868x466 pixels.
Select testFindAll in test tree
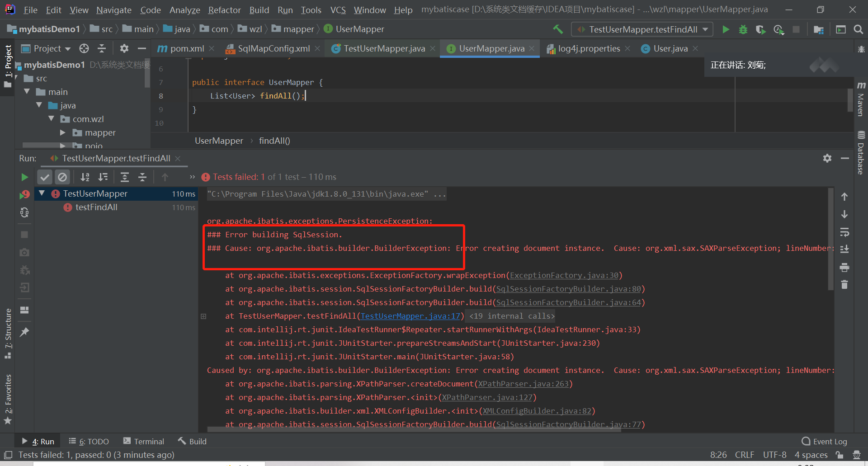pos(96,207)
